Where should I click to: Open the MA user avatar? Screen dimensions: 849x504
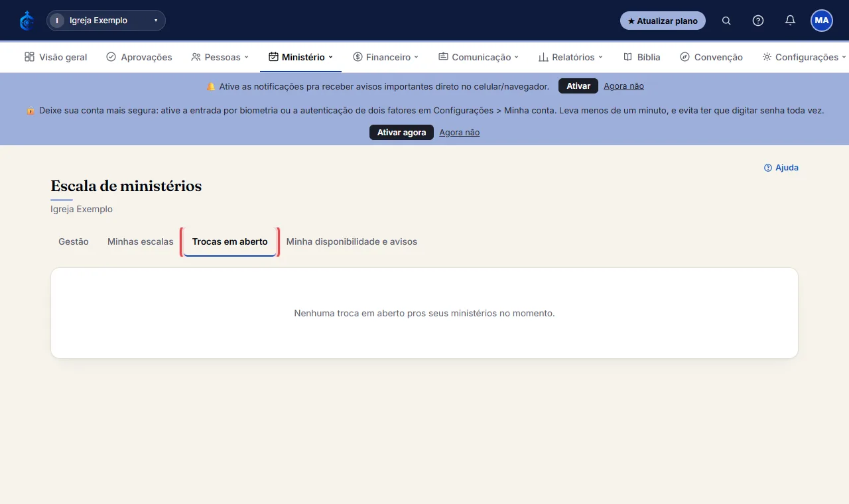tap(822, 21)
